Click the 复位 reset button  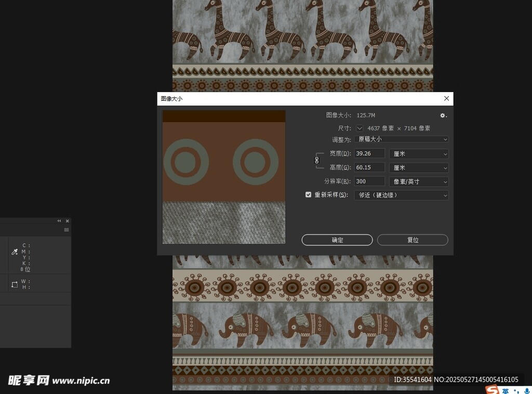413,240
